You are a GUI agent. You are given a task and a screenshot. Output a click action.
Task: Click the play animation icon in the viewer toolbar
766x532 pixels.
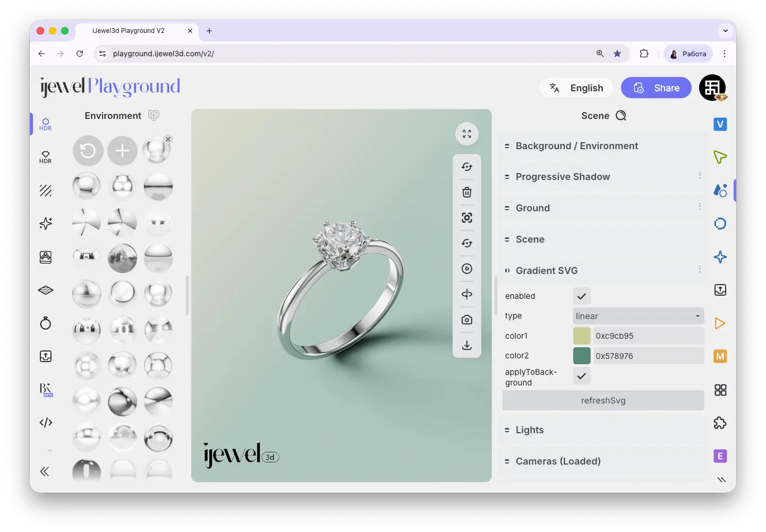pyautogui.click(x=467, y=269)
